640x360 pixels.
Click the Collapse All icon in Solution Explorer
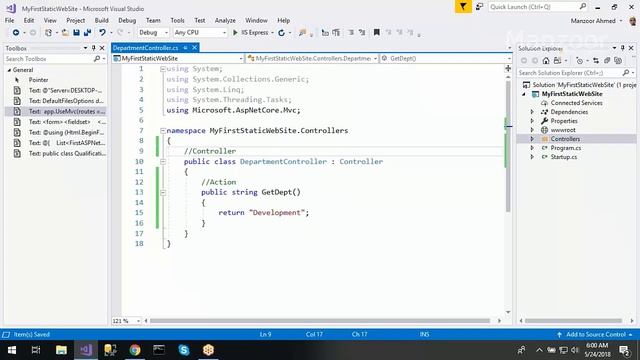607,60
